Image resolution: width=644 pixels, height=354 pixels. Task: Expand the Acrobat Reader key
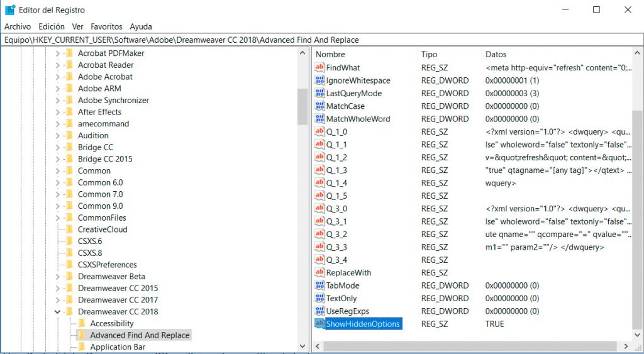[x=57, y=65]
